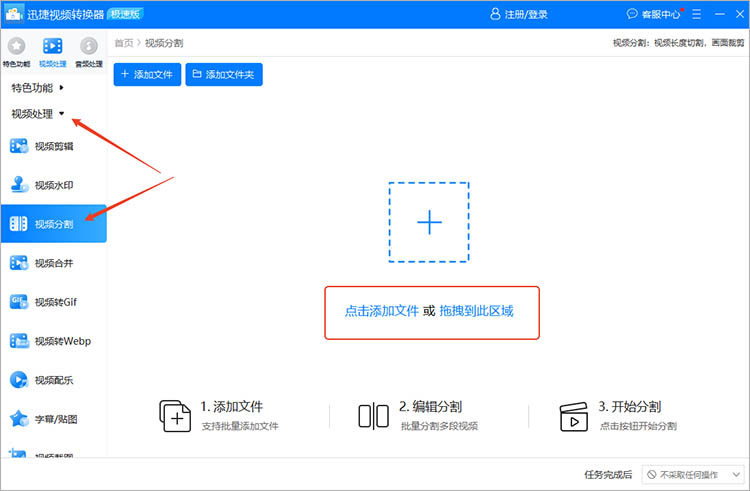This screenshot has height=491, width=750.
Task: Click the 视频配乐 play icon
Action: (x=19, y=380)
